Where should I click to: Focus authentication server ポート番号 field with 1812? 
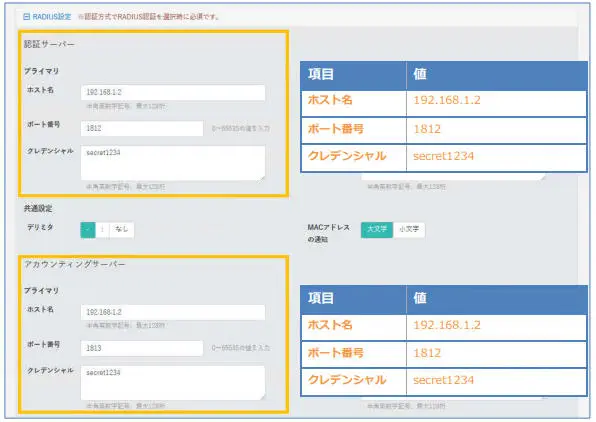142,129
